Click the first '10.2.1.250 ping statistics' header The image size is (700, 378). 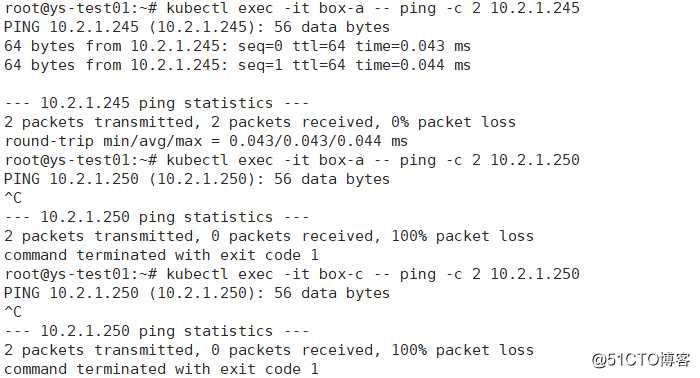[x=156, y=217]
